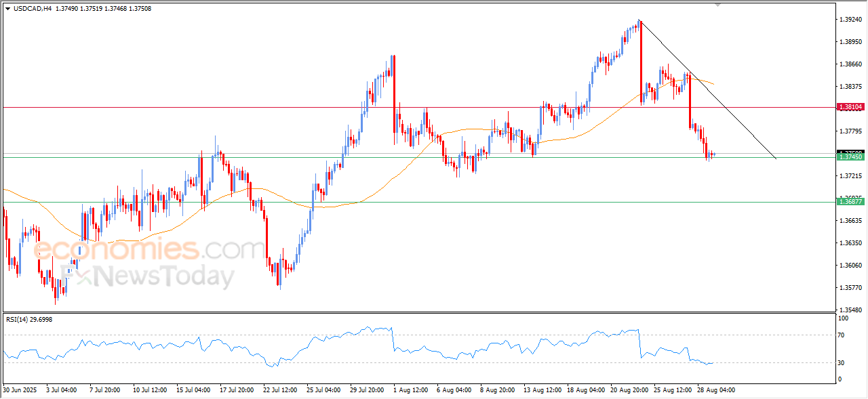Click the RSI(14) 29.6998 indicator label

tap(29, 319)
